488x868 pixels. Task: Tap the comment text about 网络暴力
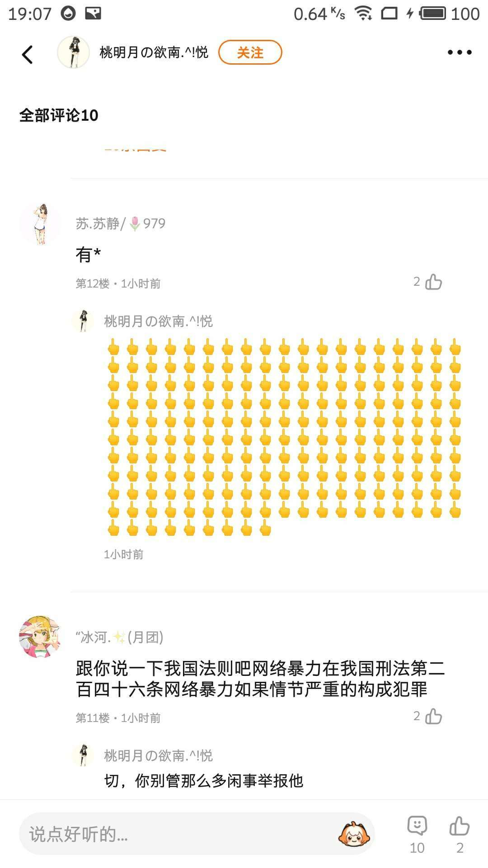point(260,679)
